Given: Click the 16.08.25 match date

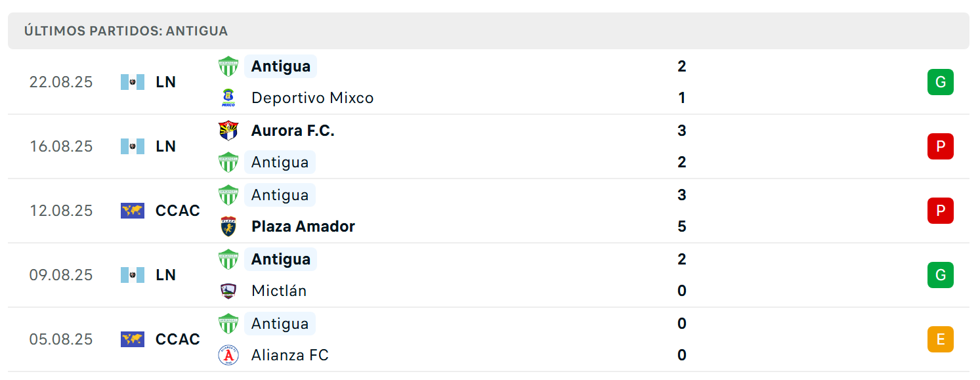Looking at the screenshot, I should (61, 146).
